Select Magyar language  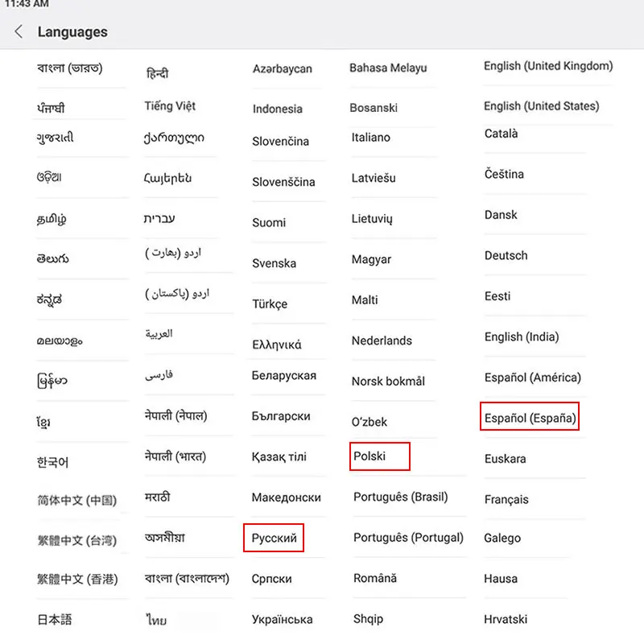(x=371, y=259)
